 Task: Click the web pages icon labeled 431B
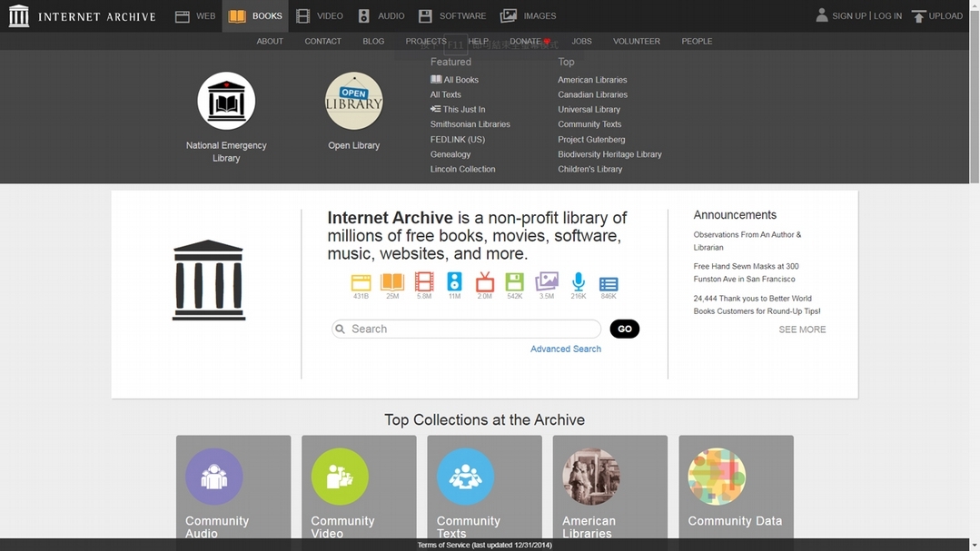(x=361, y=282)
